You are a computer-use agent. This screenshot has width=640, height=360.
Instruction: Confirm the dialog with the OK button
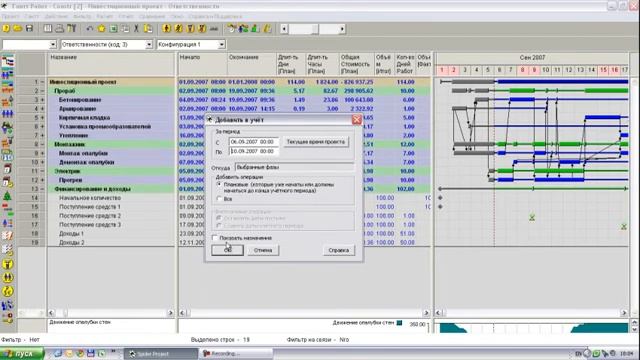click(x=227, y=250)
